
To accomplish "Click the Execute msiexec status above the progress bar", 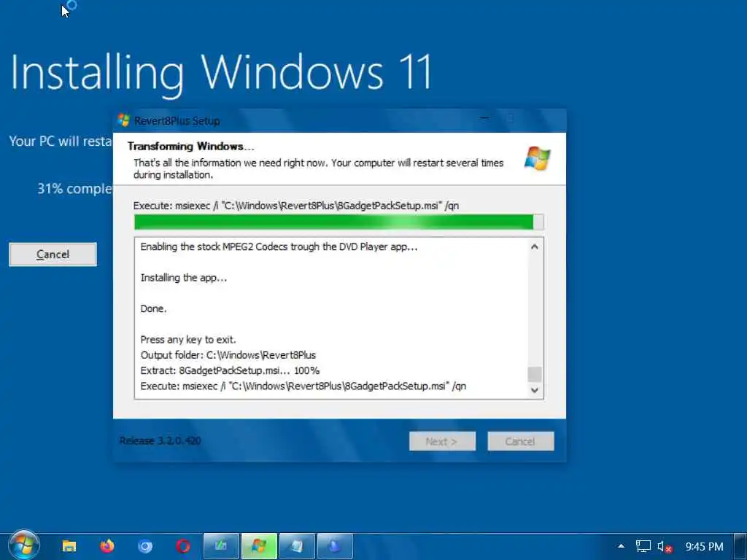I will point(296,206).
